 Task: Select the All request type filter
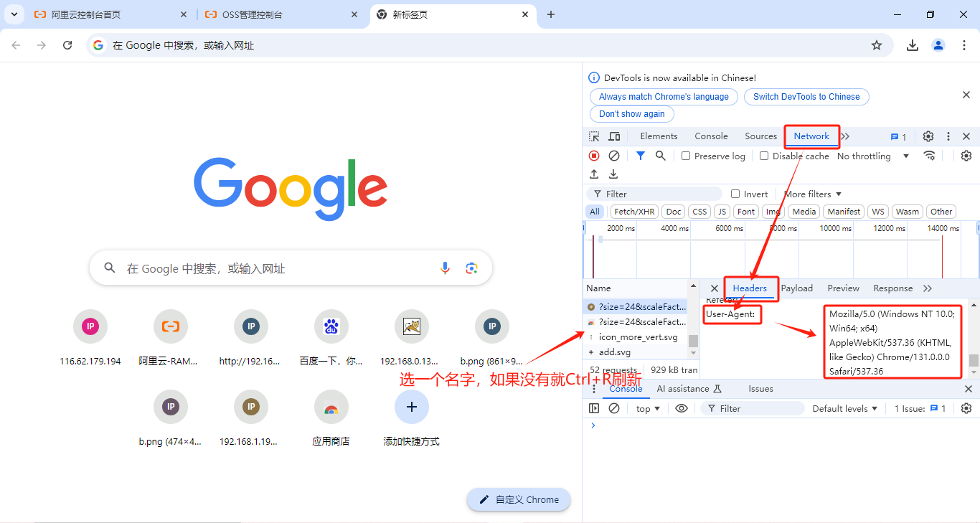pyautogui.click(x=595, y=212)
